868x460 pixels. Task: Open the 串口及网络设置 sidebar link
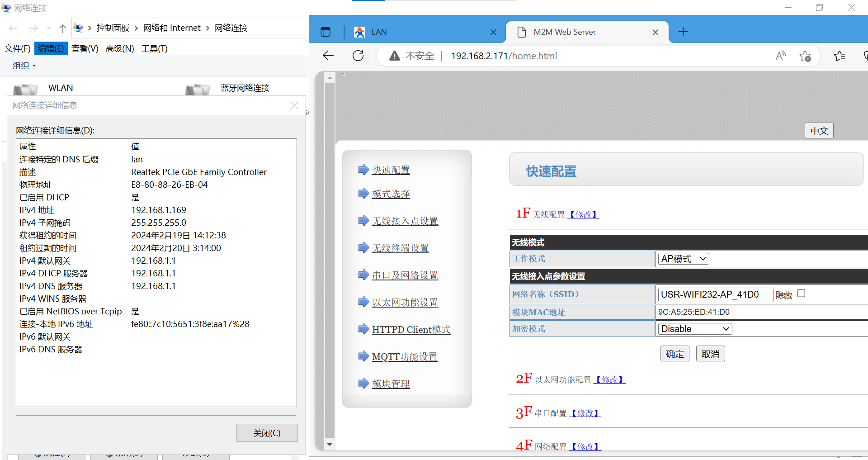[x=405, y=275]
